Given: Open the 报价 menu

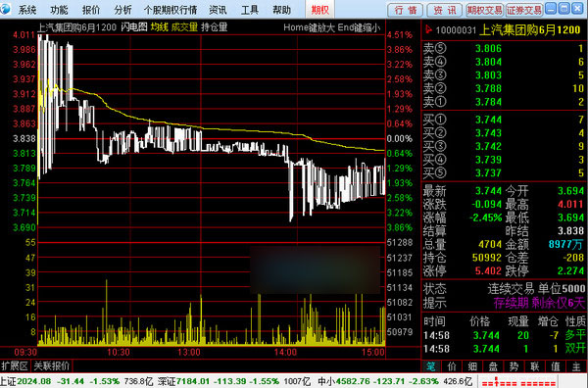Looking at the screenshot, I should point(91,10).
